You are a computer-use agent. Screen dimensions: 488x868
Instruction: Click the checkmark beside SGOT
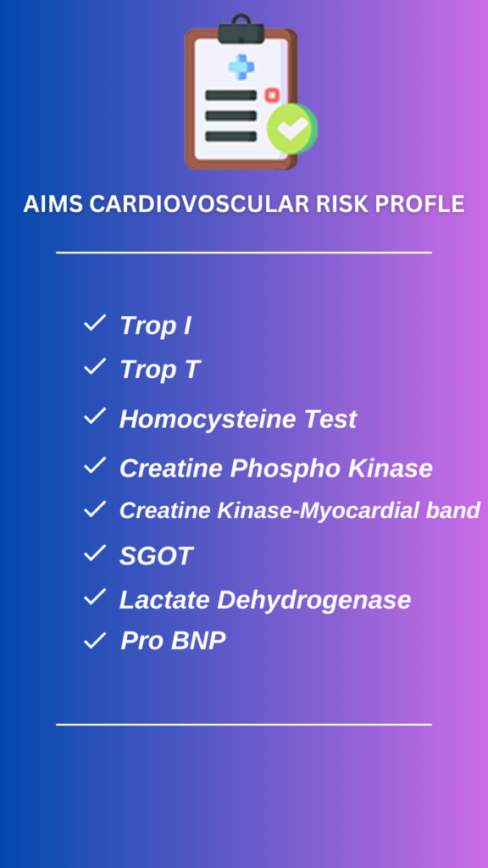tap(95, 553)
